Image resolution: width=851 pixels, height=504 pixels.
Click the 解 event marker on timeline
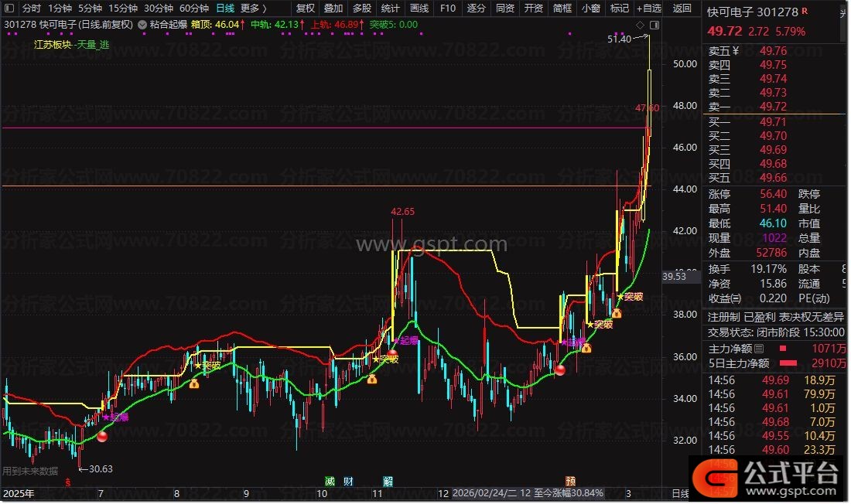(x=388, y=481)
